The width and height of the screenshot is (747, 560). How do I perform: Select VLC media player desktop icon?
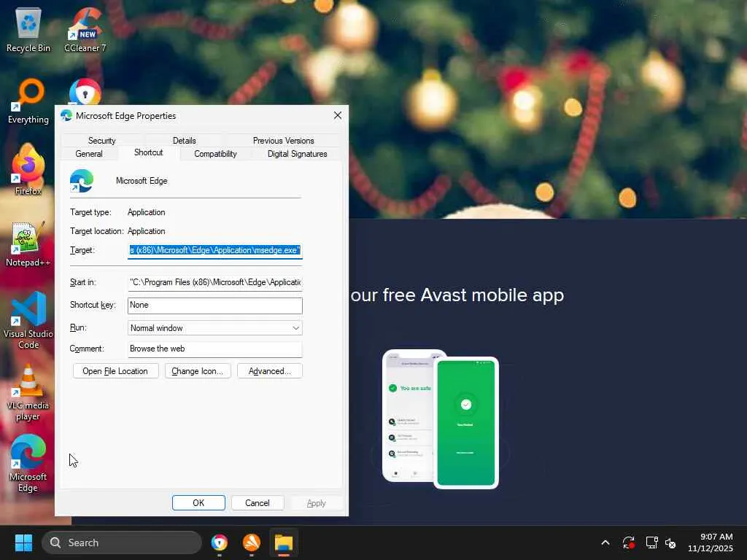pos(28,393)
